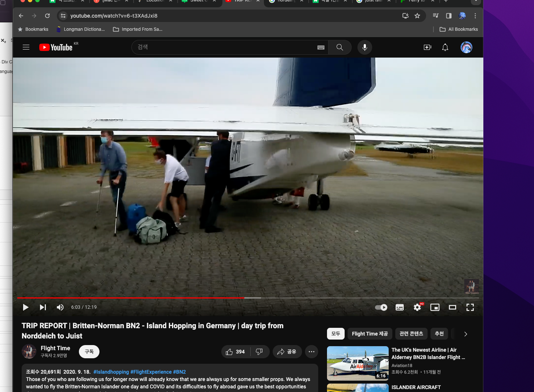Subscribe with 구독 button
This screenshot has height=392, width=534.
89,352
